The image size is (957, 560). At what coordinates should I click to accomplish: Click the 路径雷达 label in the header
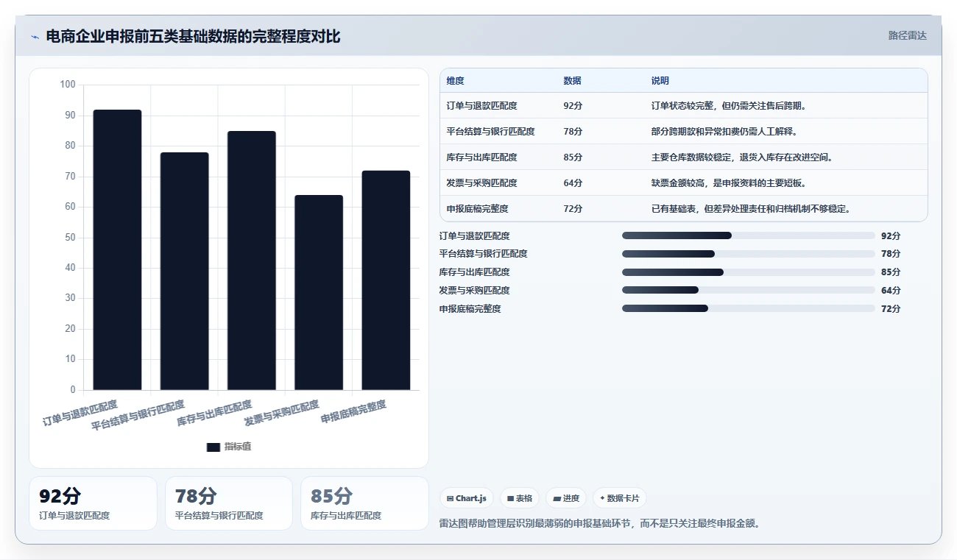pos(907,35)
